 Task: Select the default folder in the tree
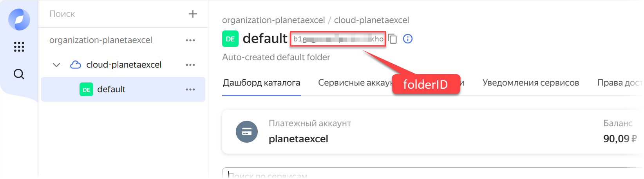(x=111, y=89)
